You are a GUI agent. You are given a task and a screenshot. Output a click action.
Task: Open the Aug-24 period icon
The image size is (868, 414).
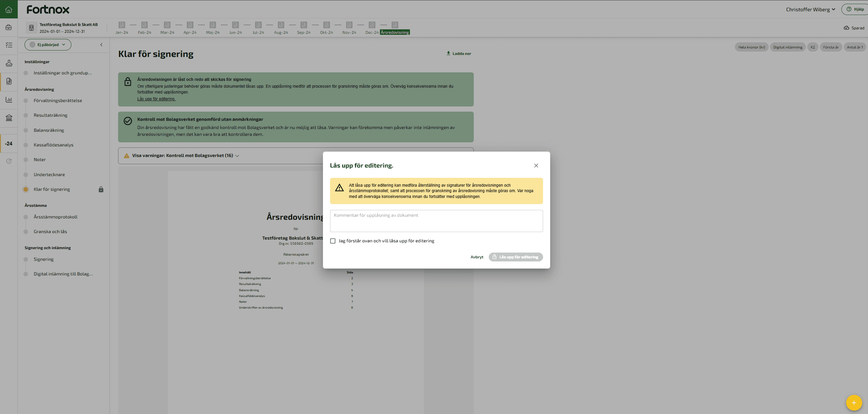pos(281,25)
